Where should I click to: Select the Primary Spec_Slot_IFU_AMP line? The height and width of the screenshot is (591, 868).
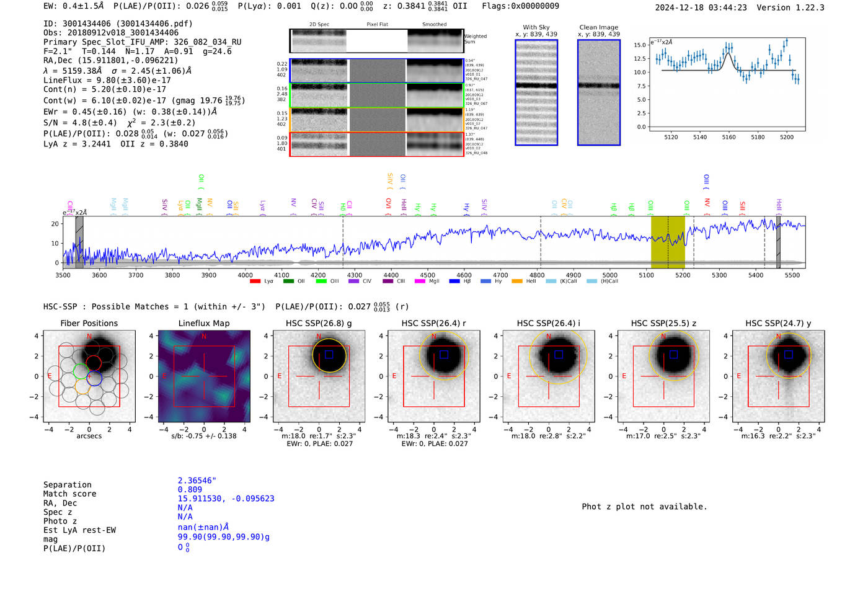coord(143,42)
